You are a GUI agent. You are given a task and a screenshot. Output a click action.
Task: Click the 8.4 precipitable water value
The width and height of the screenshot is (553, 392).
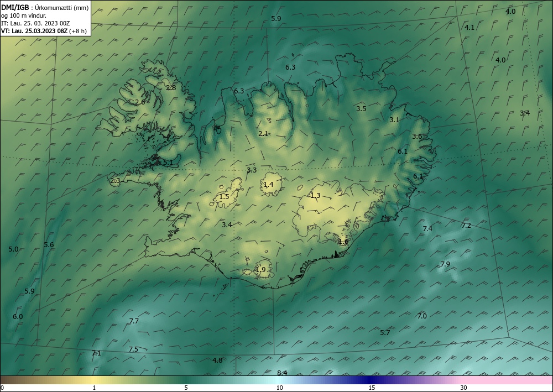coord(282,373)
